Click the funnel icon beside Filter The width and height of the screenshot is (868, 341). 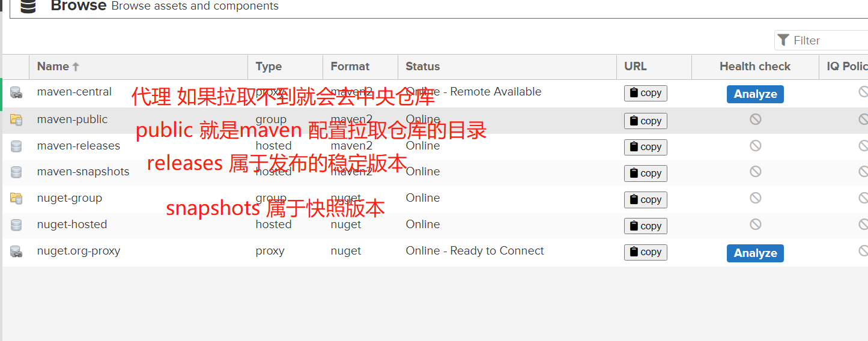(783, 40)
